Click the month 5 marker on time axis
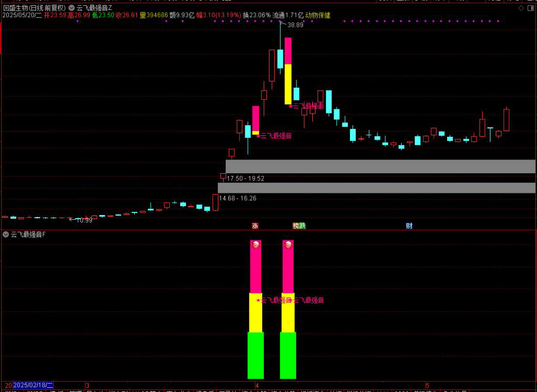 [x=427, y=385]
